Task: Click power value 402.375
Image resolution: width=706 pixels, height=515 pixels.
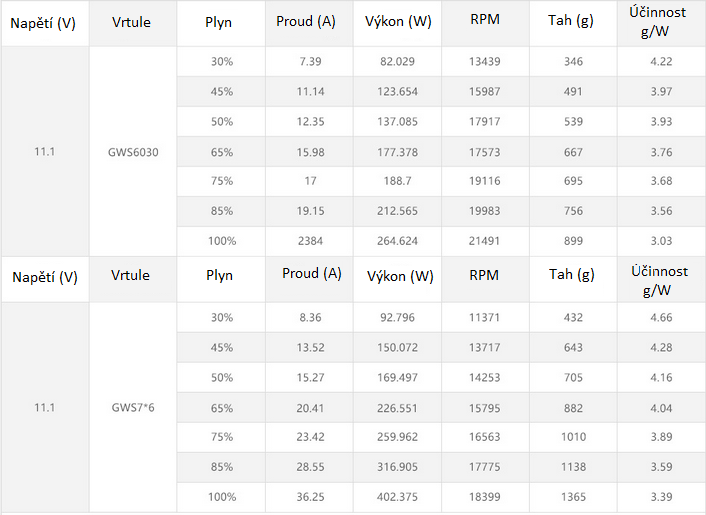Action: tap(398, 497)
